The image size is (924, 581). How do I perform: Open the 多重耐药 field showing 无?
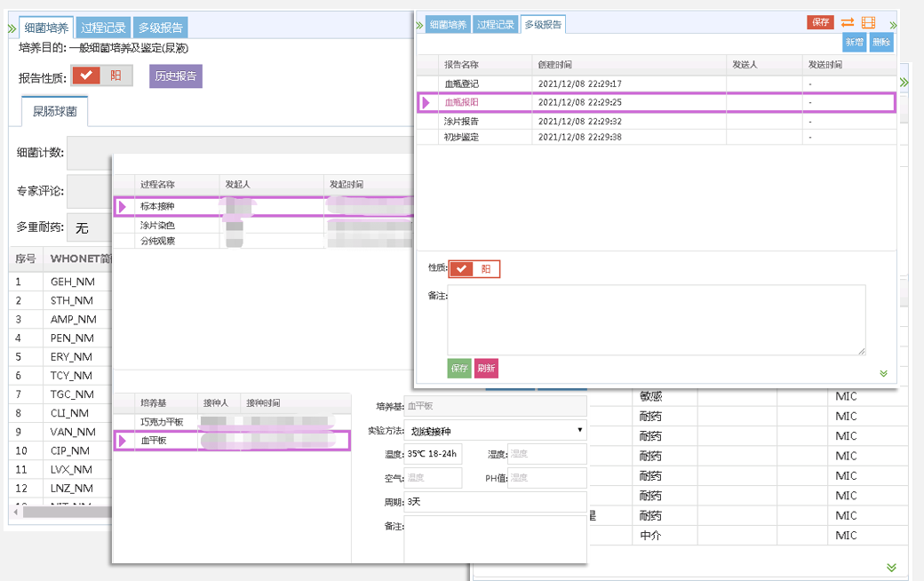click(x=90, y=227)
